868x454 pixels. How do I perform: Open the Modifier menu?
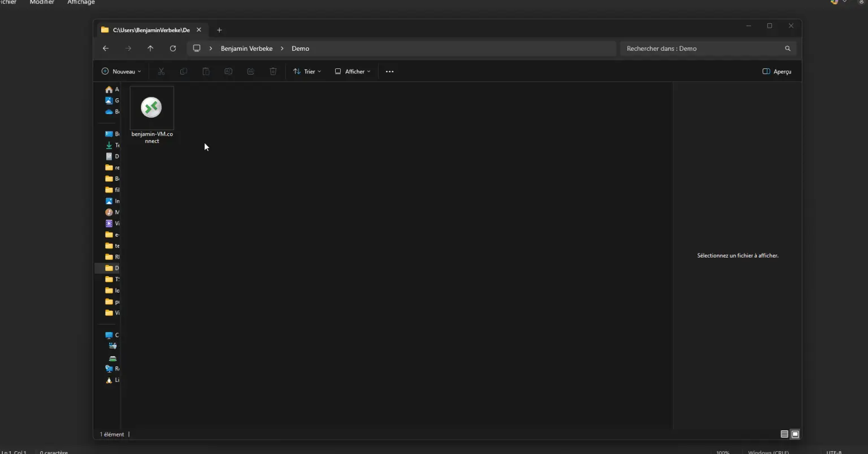(42, 2)
